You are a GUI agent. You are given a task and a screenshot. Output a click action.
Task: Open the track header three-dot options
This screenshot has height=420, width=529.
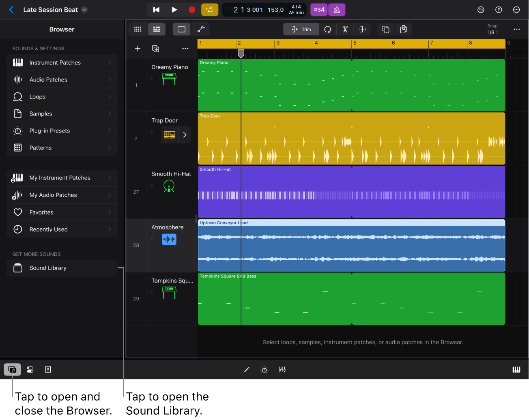click(x=185, y=49)
